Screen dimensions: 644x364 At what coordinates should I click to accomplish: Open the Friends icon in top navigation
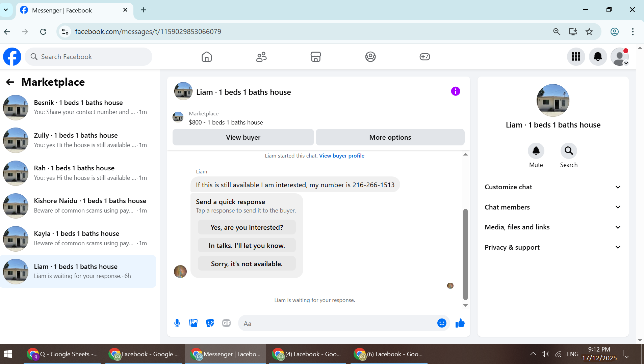pos(261,57)
